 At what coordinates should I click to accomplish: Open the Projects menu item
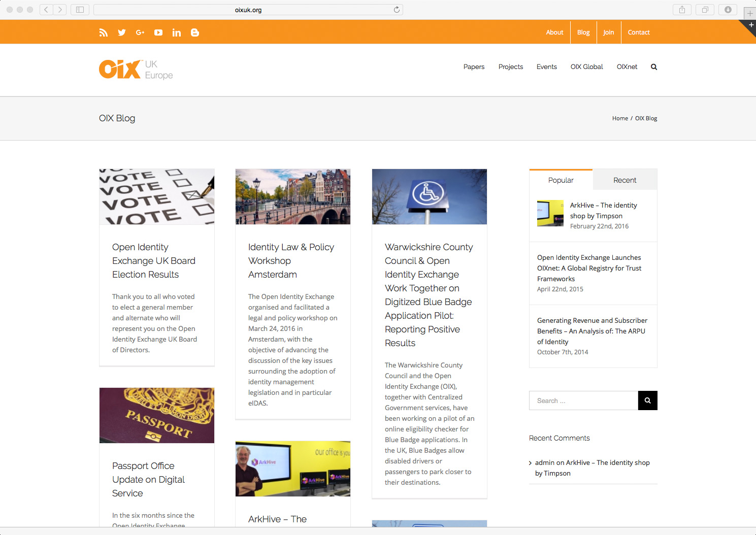point(510,67)
